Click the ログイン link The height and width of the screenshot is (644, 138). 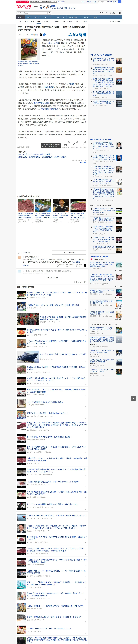pyautogui.click(x=42, y=8)
